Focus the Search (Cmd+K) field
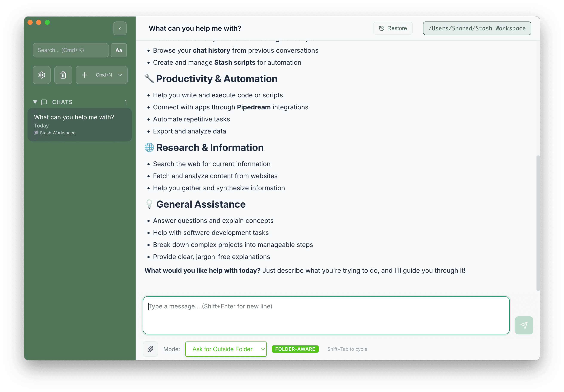The width and height of the screenshot is (564, 392). 70,50
